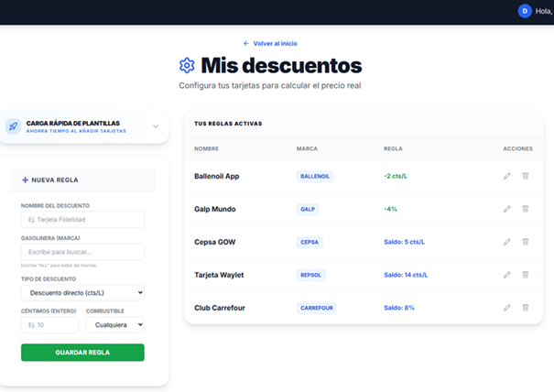Delete the Tarjeta Waylet rule

[526, 275]
